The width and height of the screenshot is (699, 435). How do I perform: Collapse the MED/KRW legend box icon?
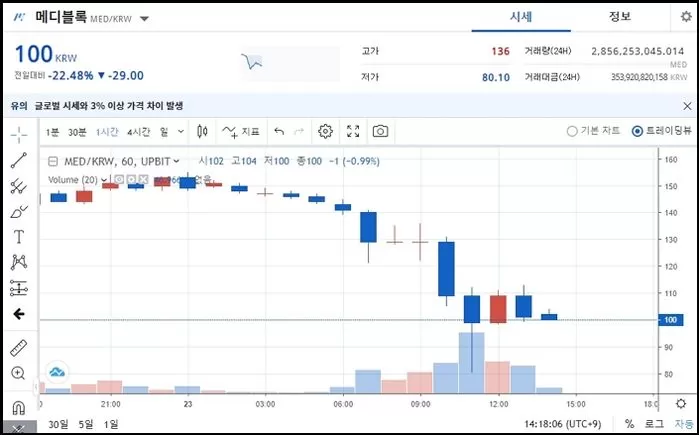pos(53,161)
